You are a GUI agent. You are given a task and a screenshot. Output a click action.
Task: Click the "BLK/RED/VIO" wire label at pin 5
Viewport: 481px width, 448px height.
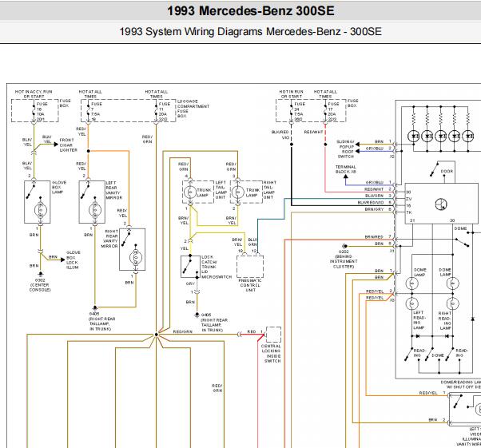point(371,203)
